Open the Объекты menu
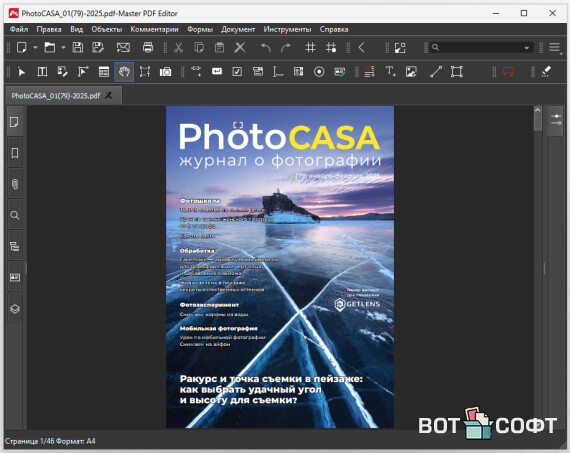 [107, 29]
